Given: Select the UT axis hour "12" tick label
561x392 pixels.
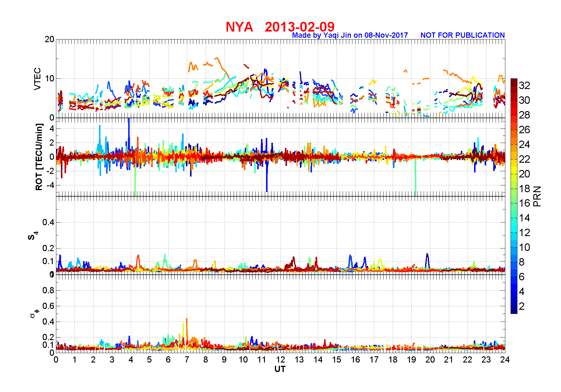Looking at the screenshot, I should coord(280,360).
